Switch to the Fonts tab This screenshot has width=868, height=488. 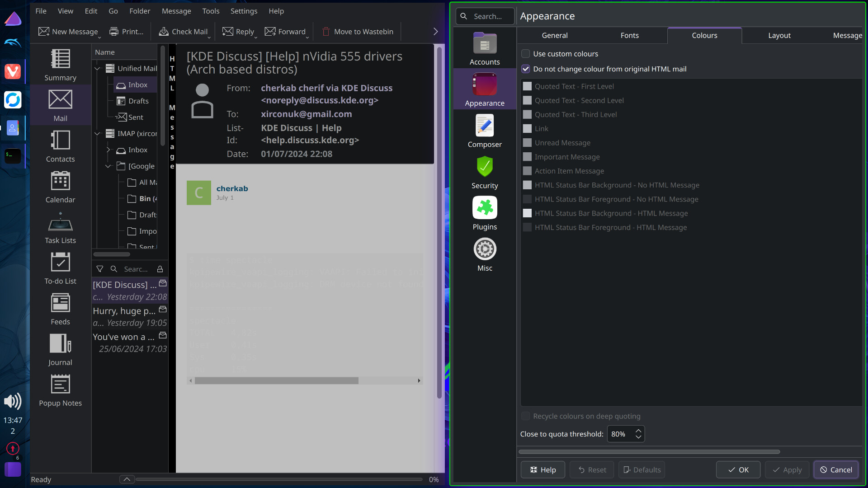pyautogui.click(x=630, y=35)
